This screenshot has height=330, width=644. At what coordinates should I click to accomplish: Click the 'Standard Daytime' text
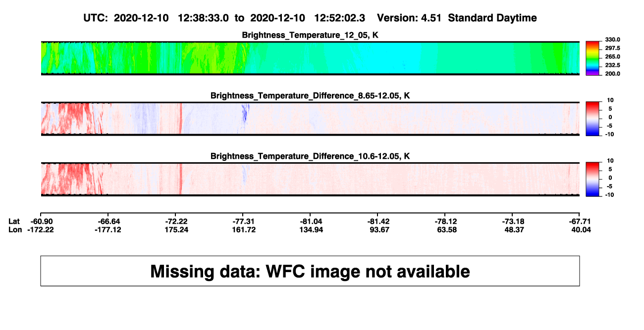(493, 18)
